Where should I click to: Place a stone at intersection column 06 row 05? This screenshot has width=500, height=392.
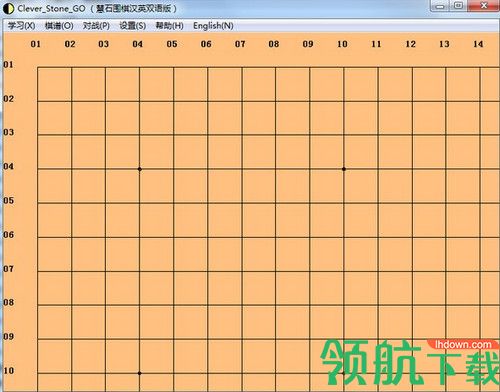[207, 203]
